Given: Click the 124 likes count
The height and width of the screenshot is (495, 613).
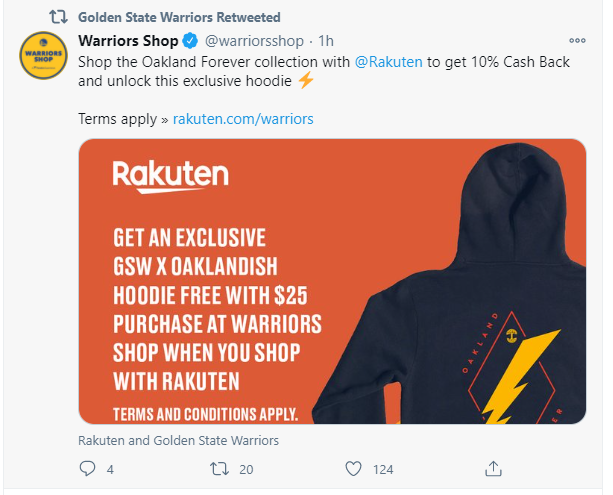Looking at the screenshot, I should tap(383, 469).
